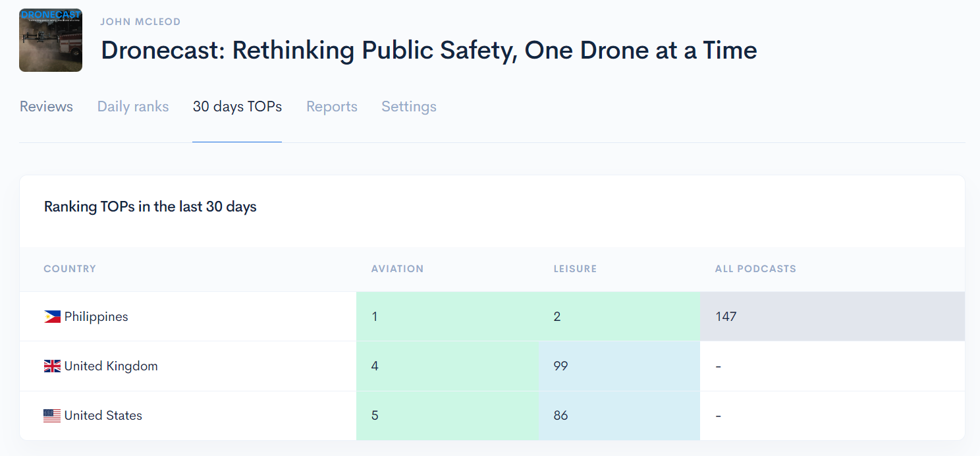Go to the Reports tab
This screenshot has height=456, width=980.
click(332, 107)
